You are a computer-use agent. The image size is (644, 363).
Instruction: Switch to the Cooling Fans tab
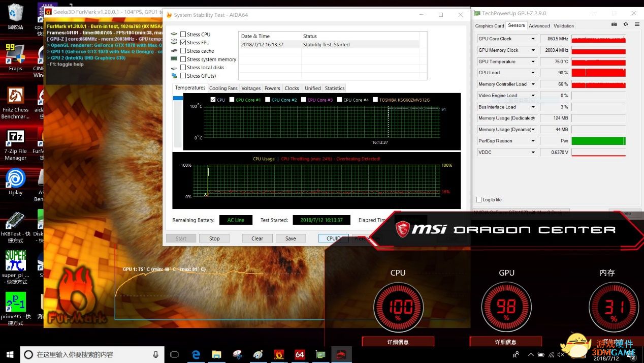(x=223, y=88)
